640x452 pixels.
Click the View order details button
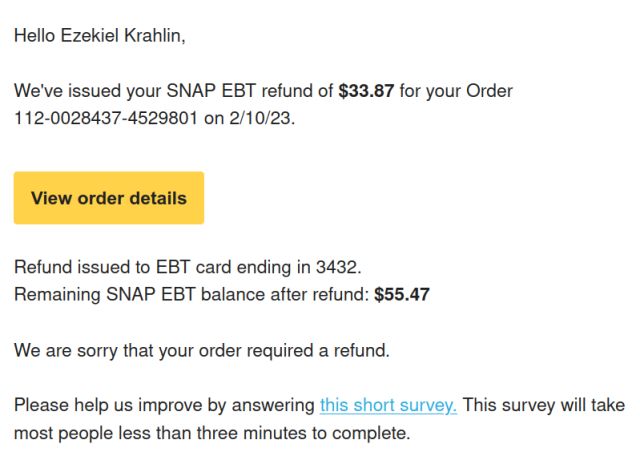pyautogui.click(x=109, y=198)
